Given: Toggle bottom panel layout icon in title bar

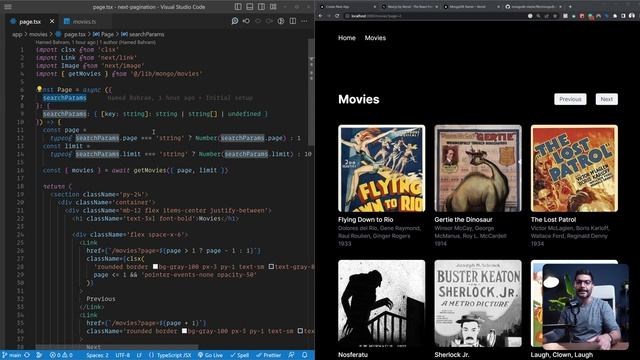Looking at the screenshot, I should (x=250, y=7).
